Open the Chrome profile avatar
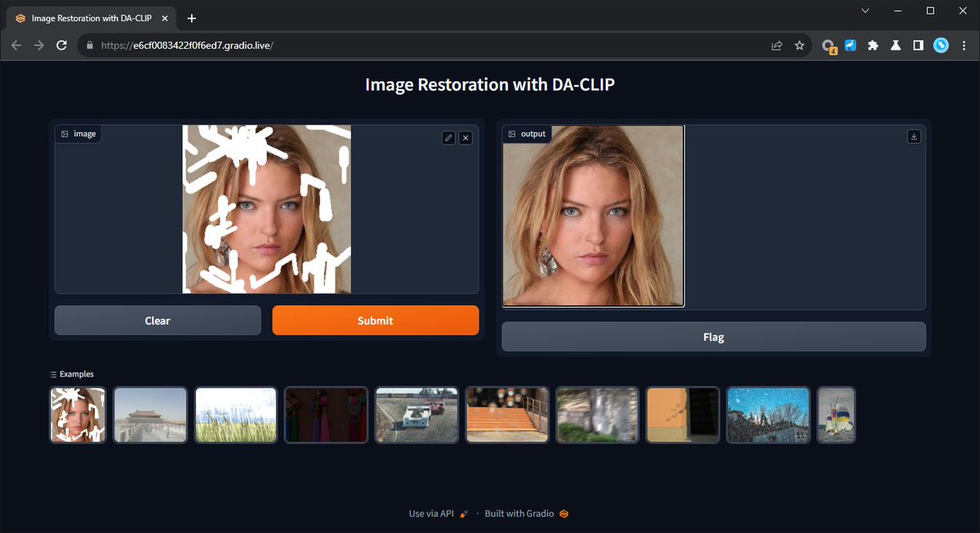980x533 pixels. tap(941, 46)
